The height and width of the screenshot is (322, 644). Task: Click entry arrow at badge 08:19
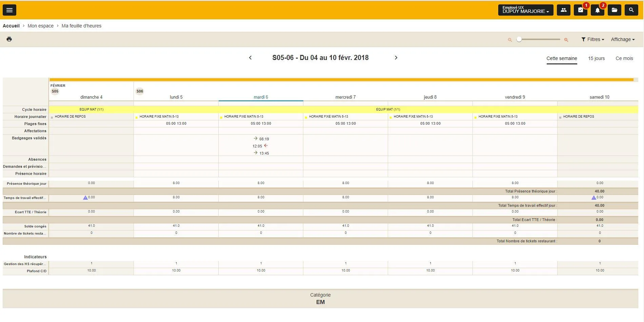coord(256,138)
